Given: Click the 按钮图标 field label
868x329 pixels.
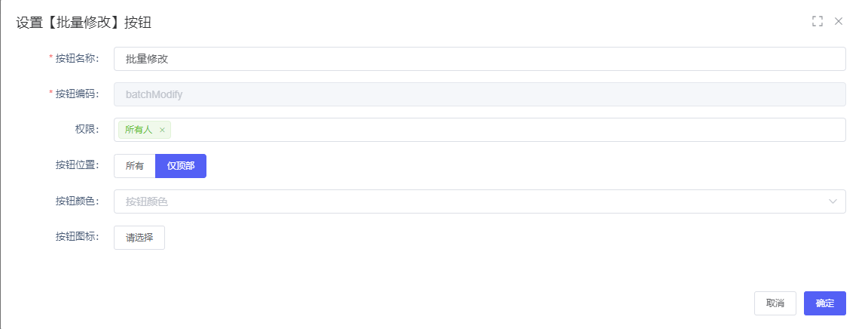Looking at the screenshot, I should click(x=77, y=237).
